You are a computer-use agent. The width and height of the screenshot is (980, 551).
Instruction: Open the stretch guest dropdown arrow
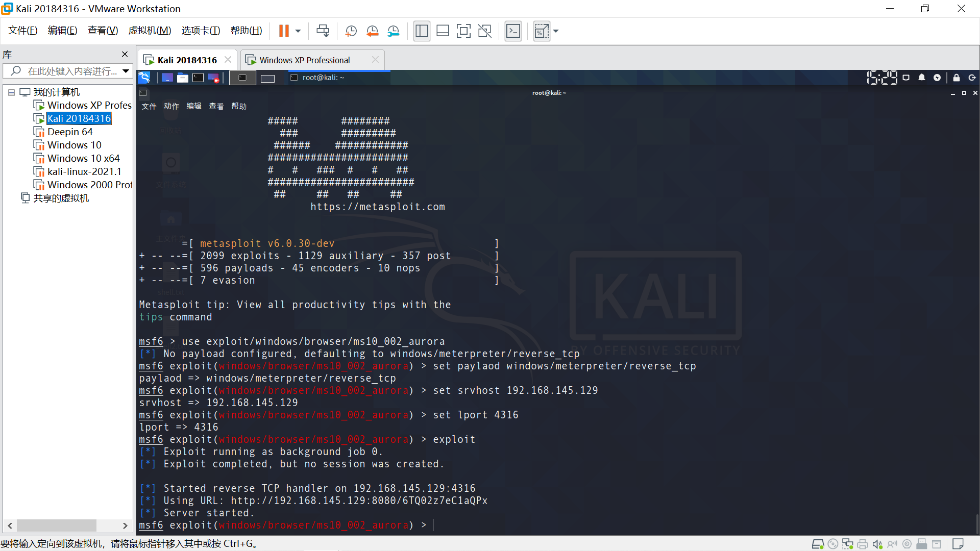pyautogui.click(x=556, y=31)
